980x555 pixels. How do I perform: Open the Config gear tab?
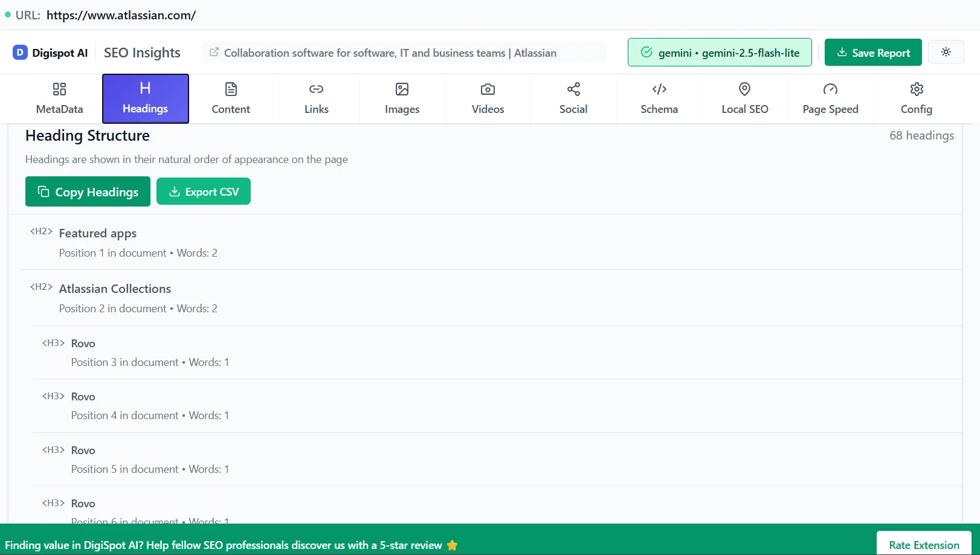tap(916, 98)
